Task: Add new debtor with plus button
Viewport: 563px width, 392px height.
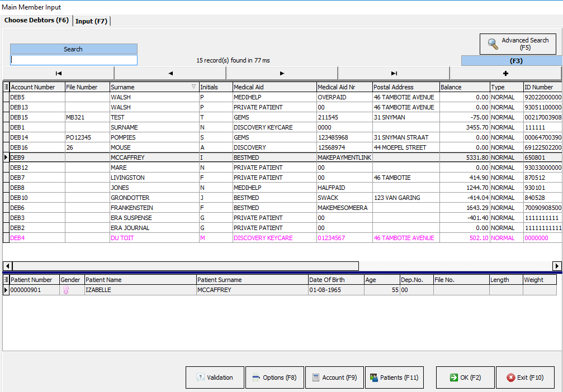Action: [505, 73]
